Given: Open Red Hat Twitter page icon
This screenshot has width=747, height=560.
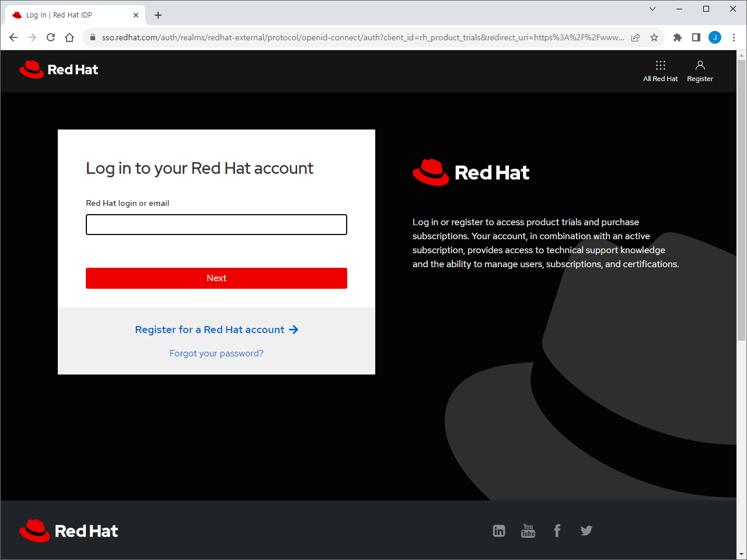Looking at the screenshot, I should pos(587,530).
